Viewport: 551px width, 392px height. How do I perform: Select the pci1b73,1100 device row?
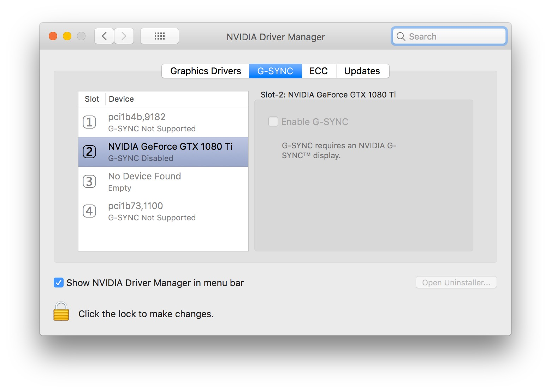(x=163, y=211)
